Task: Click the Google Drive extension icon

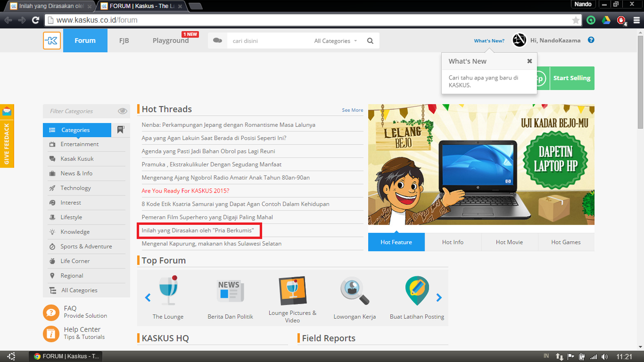Action: [x=607, y=20]
